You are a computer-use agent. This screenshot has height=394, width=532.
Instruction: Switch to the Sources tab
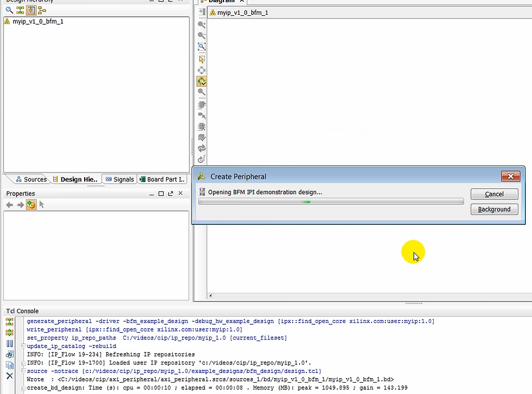31,179
